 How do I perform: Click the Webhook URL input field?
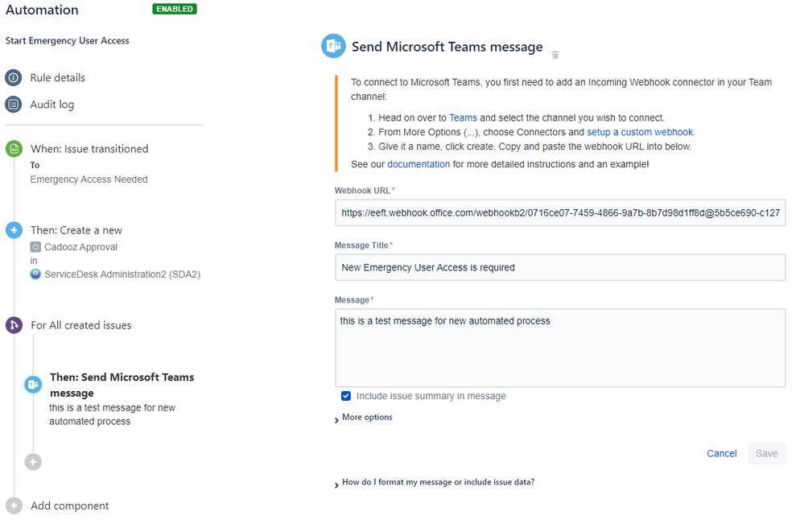coord(560,213)
